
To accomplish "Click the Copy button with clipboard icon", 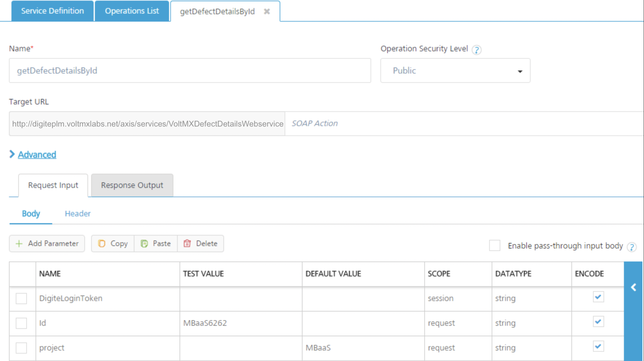I will [113, 244].
